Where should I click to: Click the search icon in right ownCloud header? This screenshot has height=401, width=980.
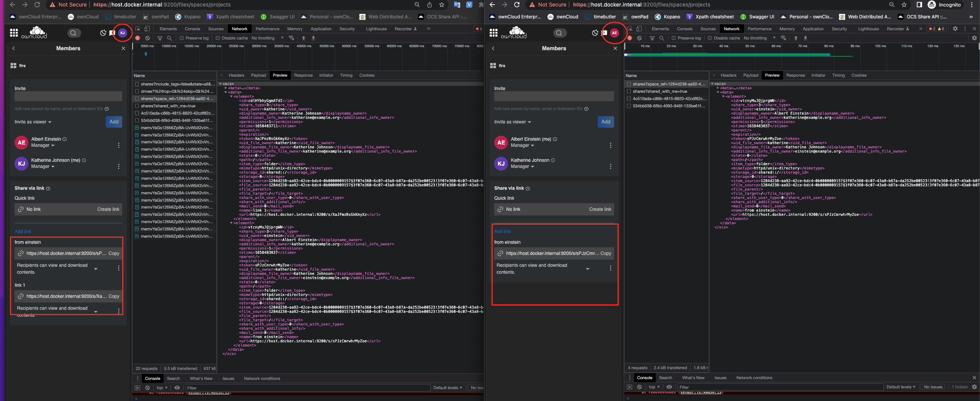point(559,33)
